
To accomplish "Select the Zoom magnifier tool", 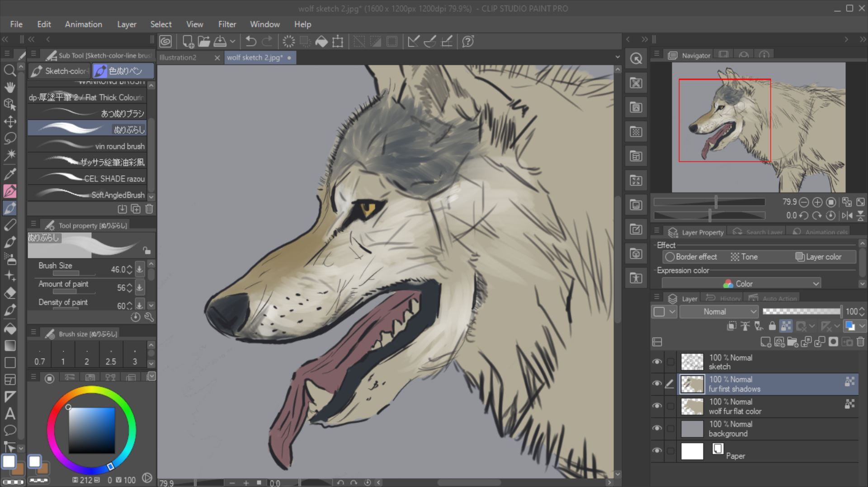I will [x=9, y=70].
